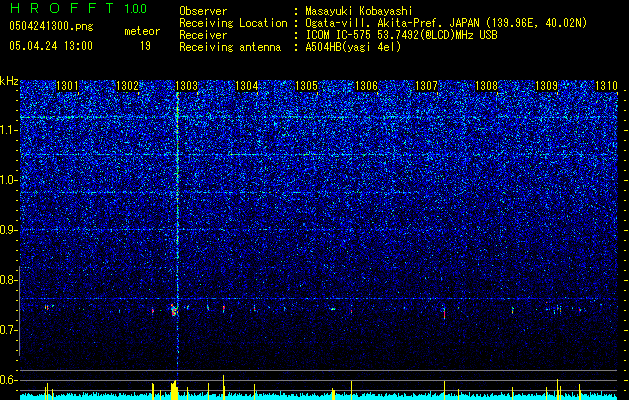Click the tall yellow intensity bar after 1303

point(223,387)
